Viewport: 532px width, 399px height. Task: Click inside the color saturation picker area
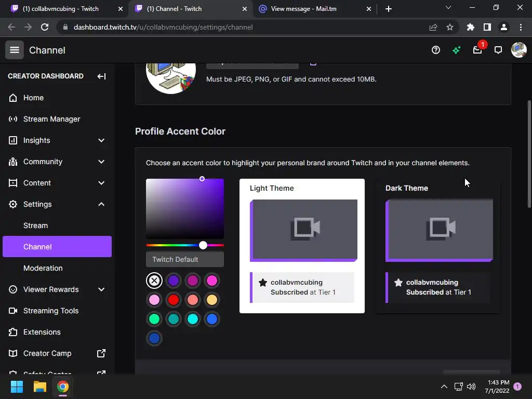pos(185,209)
